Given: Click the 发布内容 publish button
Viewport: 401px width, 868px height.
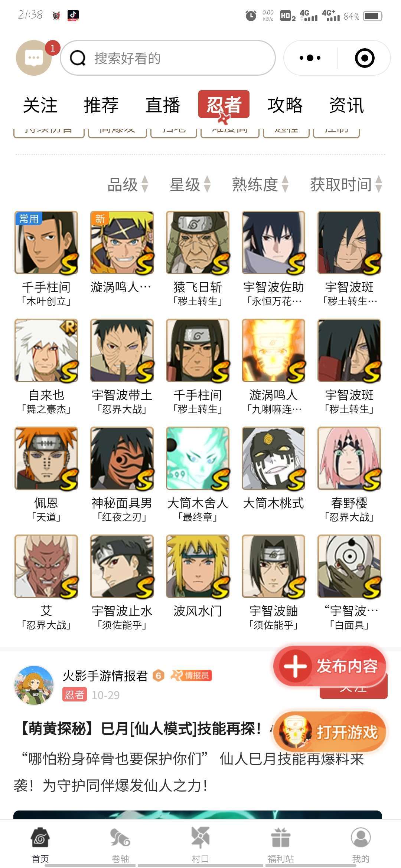Looking at the screenshot, I should 330,666.
